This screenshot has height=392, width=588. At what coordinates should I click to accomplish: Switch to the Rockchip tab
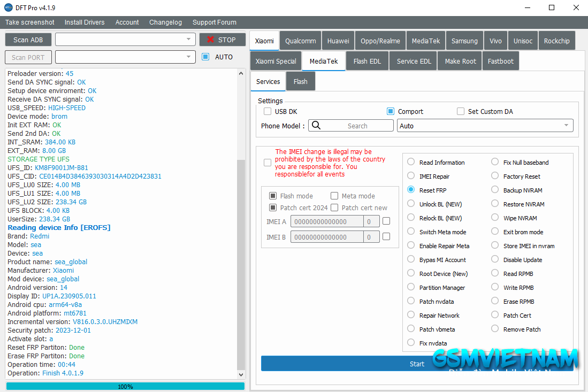pyautogui.click(x=556, y=41)
